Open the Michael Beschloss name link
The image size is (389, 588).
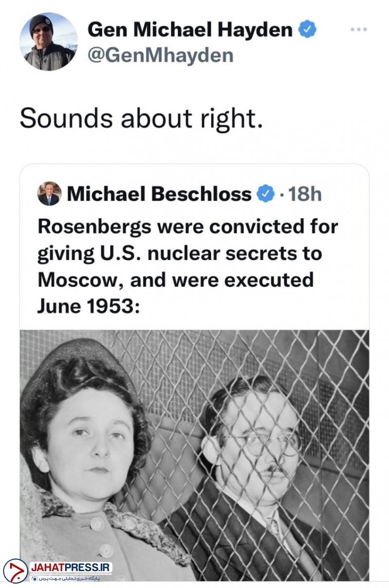coord(159,194)
